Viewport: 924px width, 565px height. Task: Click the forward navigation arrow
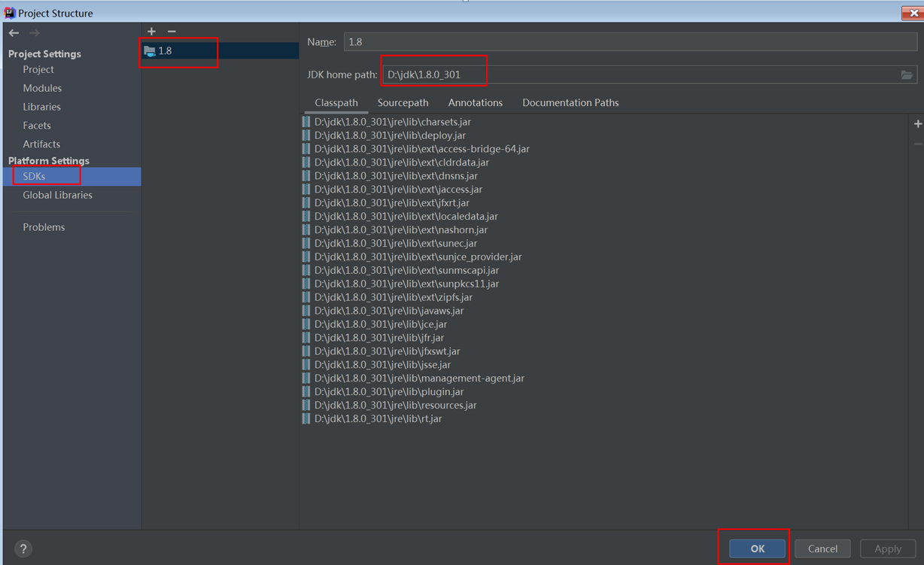34,32
